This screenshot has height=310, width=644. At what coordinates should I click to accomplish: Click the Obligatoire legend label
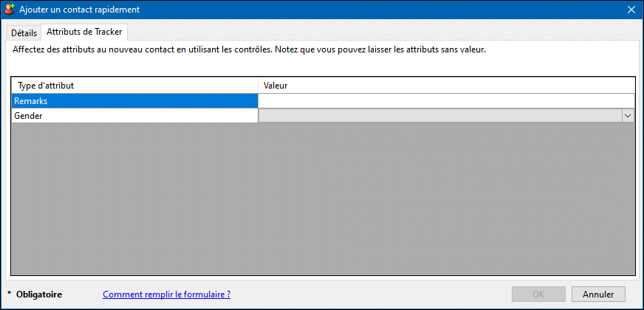coord(39,294)
